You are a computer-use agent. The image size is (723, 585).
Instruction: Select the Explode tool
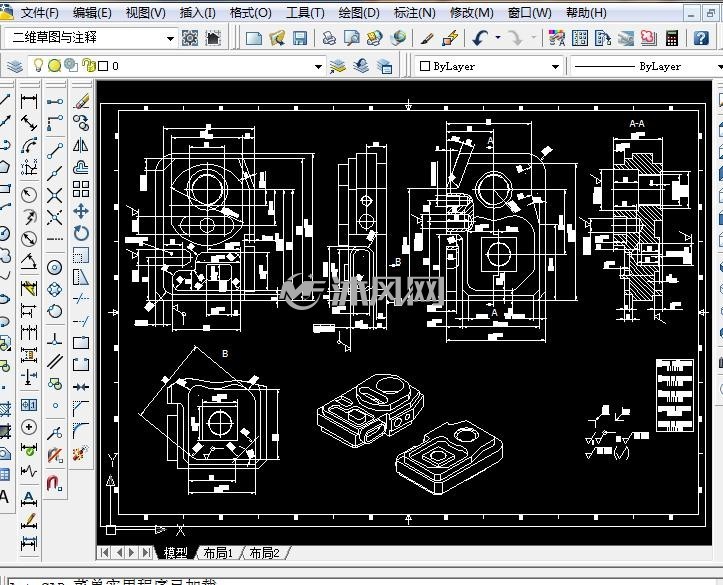tap(81, 453)
